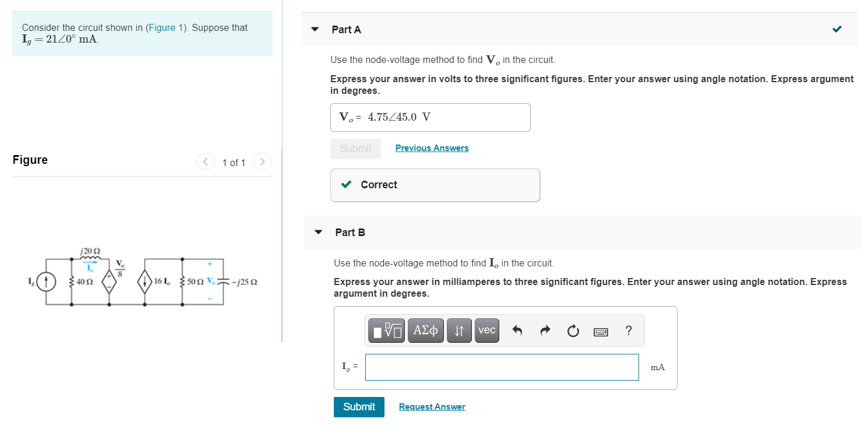Click the Correct feedback box

pos(435,185)
